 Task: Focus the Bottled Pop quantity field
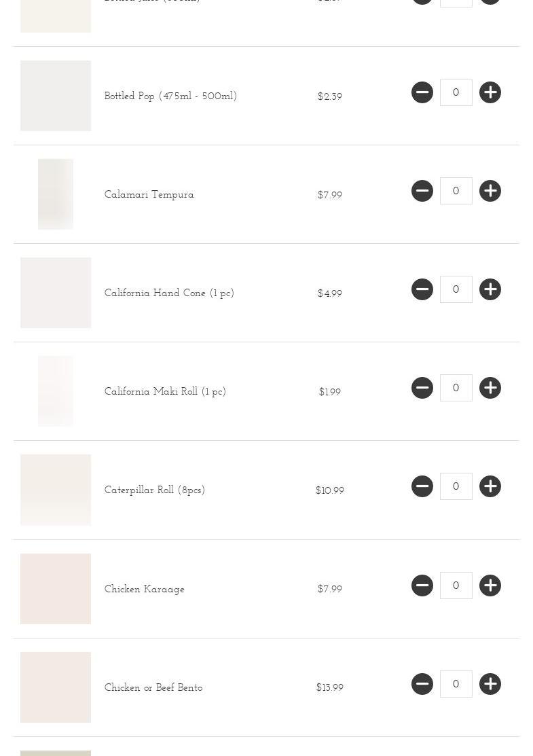(456, 92)
